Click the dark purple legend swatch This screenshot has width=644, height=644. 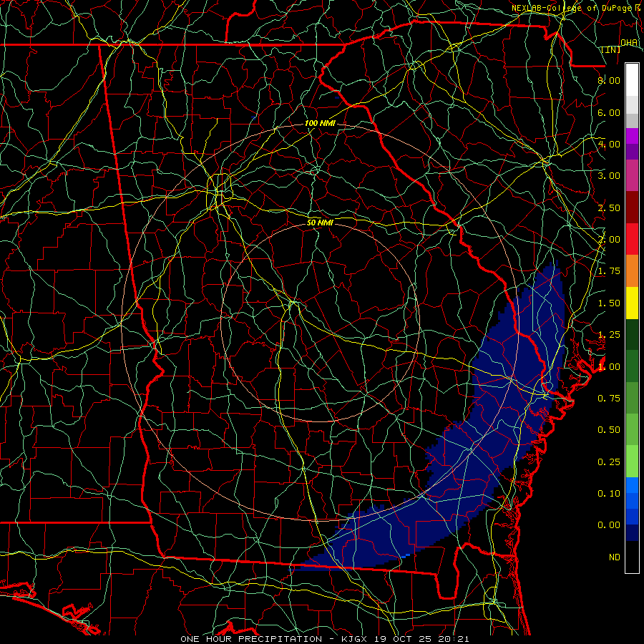pyautogui.click(x=632, y=152)
